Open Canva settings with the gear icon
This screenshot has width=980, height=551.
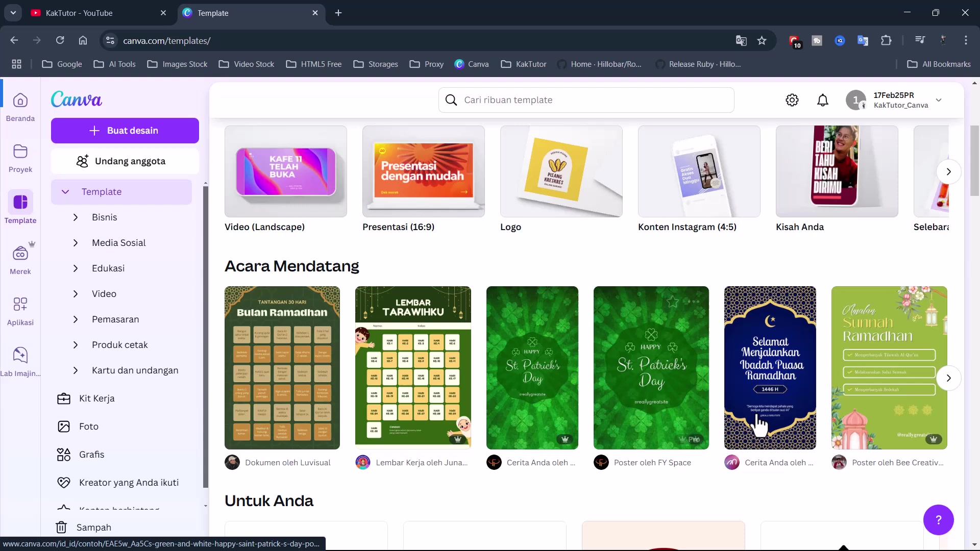coord(792,99)
